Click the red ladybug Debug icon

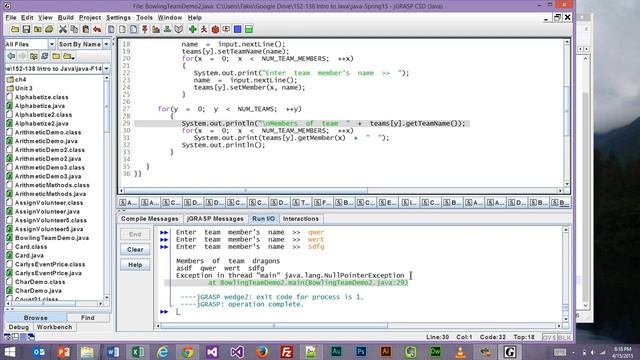[x=215, y=29]
